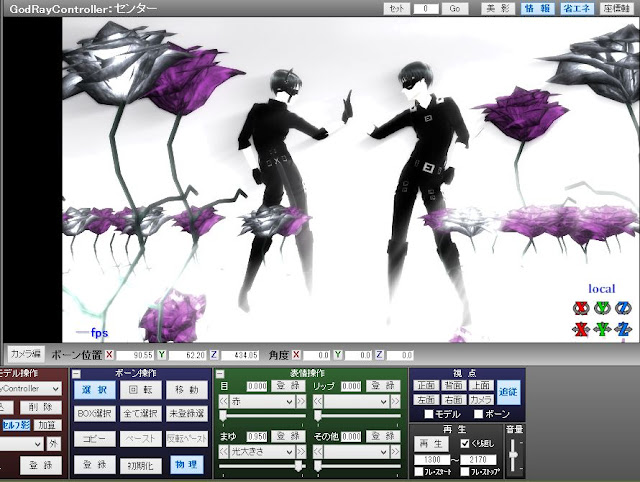
Task: Open the model selector dropdown showing Controller
Action: 31,389
